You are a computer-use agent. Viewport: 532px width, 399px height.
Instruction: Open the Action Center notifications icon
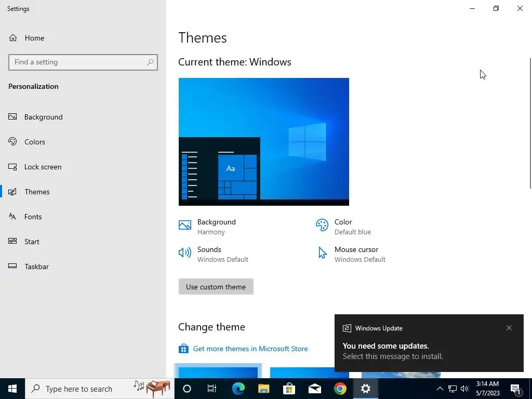515,389
